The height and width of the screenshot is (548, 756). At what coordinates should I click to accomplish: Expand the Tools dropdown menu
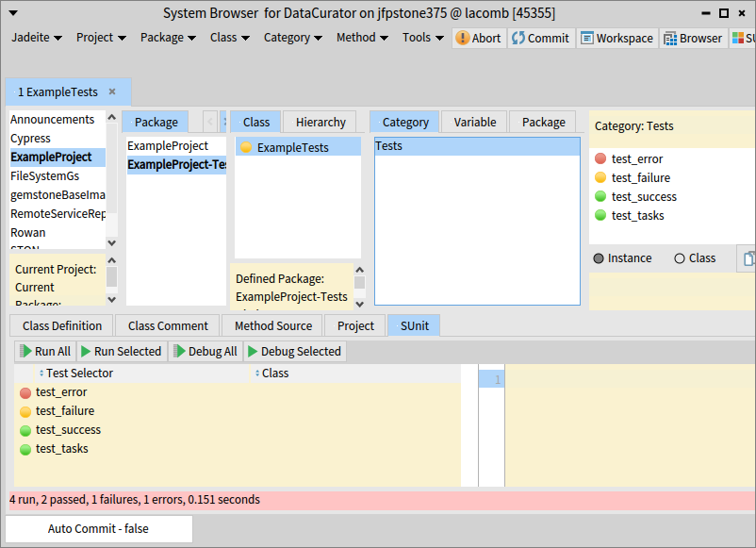[x=423, y=38]
